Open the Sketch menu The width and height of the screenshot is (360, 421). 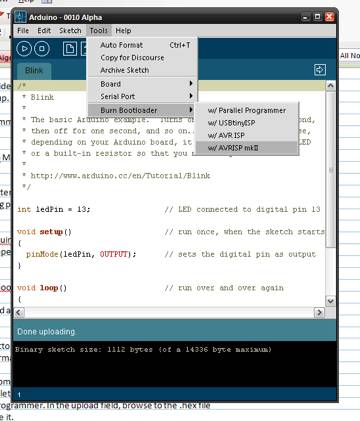point(70,31)
